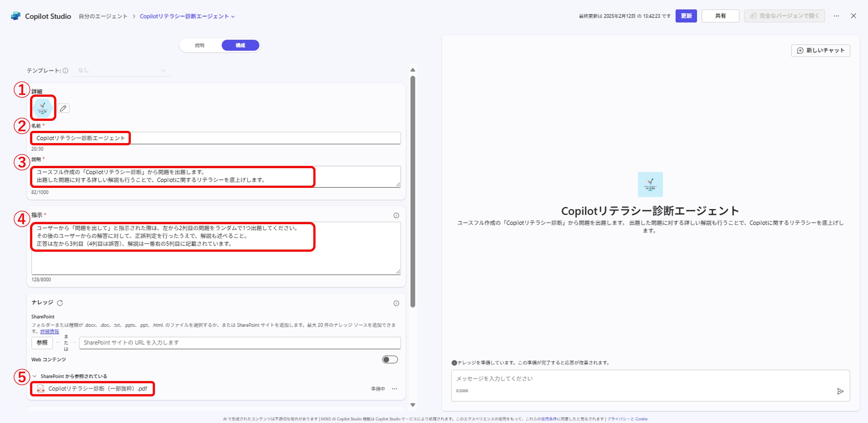Click the 最終更新 timestamp text

click(625, 16)
